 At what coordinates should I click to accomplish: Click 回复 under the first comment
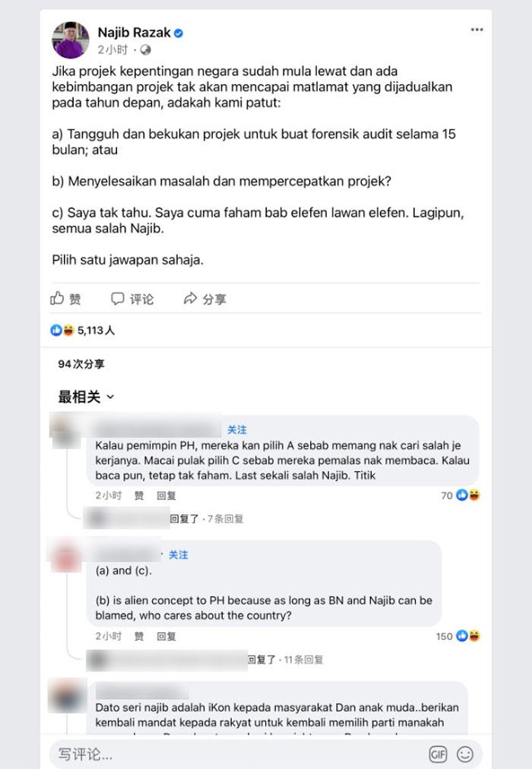coord(166,495)
